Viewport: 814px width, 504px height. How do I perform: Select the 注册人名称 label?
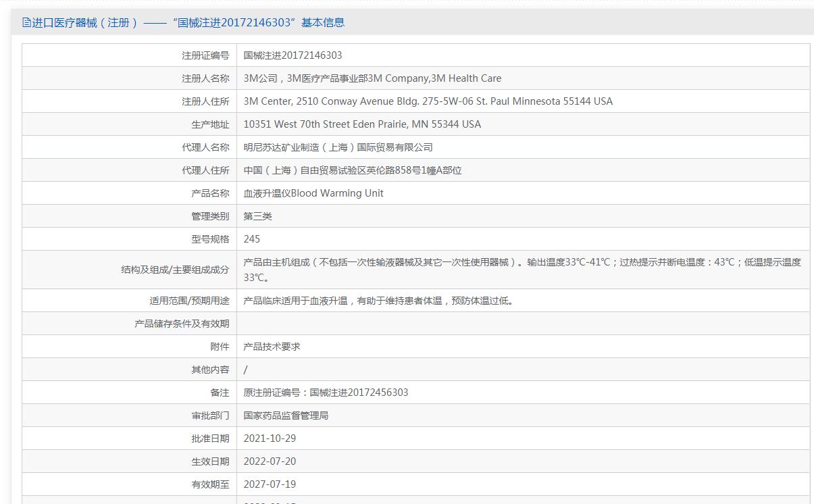point(205,78)
